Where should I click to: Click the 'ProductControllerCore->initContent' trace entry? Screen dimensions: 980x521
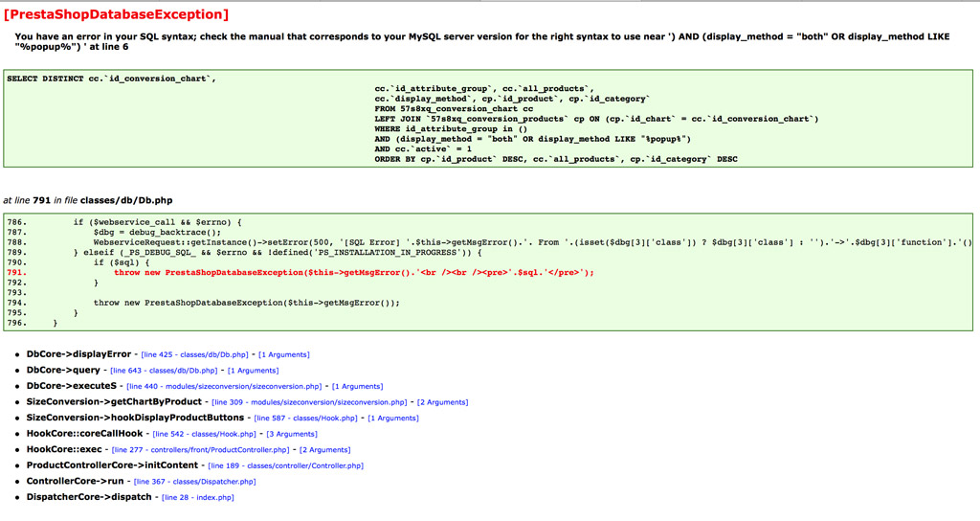click(x=112, y=465)
